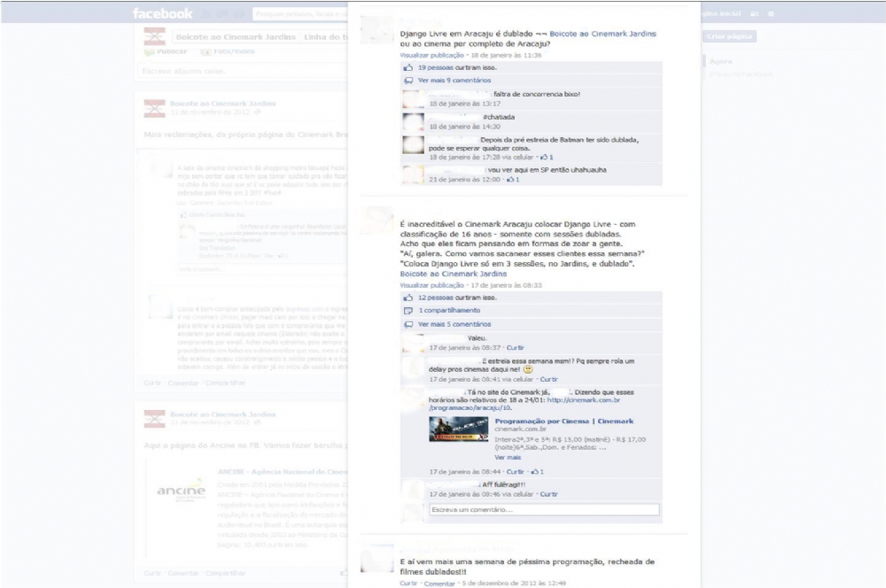
Task: Like the Valeu comment via Curtir
Action: [515, 348]
